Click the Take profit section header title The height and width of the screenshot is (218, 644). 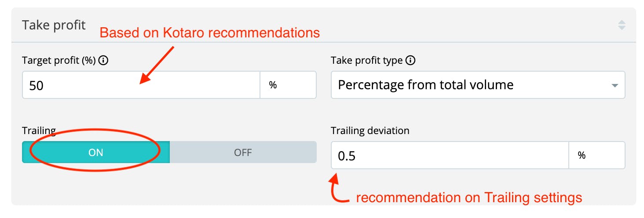click(x=54, y=25)
